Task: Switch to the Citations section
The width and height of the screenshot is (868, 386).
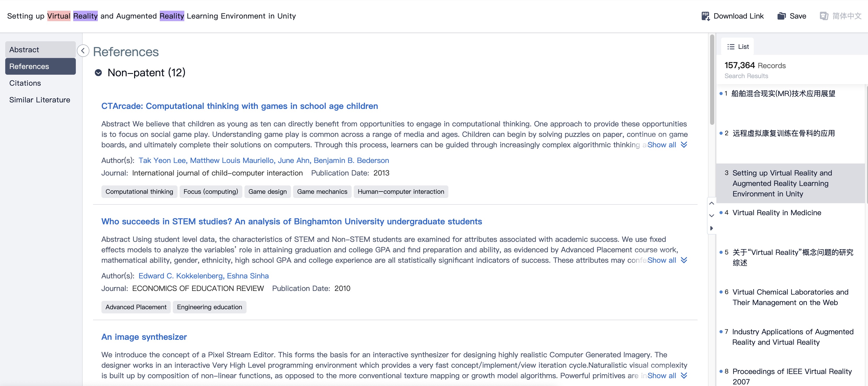Action: pos(25,83)
